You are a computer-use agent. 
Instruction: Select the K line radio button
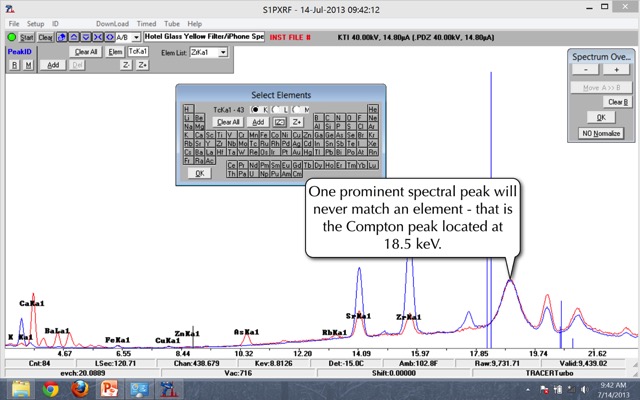click(255, 108)
